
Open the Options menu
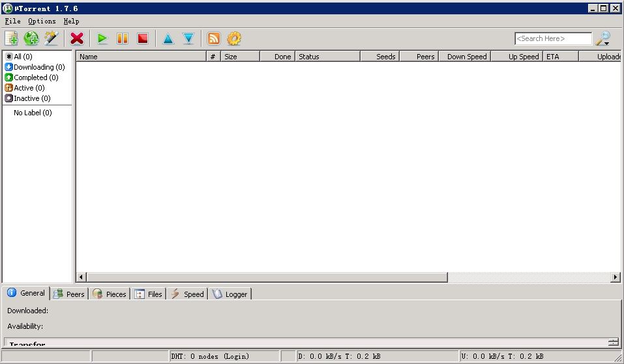[42, 21]
